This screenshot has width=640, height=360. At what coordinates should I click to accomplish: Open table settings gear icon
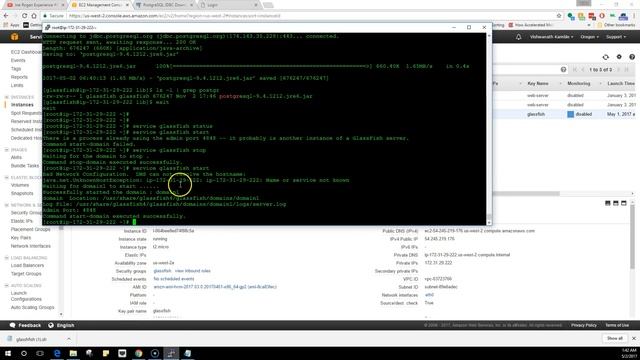(x=619, y=57)
